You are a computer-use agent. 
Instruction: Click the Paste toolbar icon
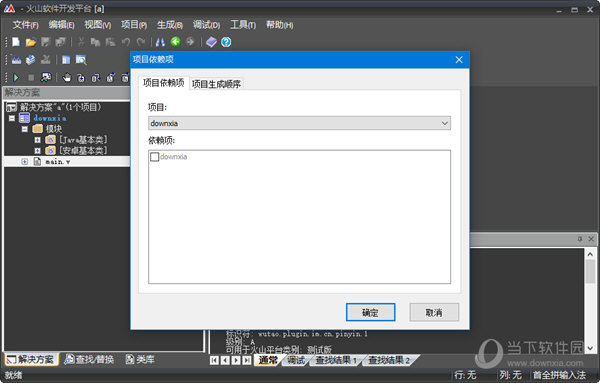[x=110, y=42]
